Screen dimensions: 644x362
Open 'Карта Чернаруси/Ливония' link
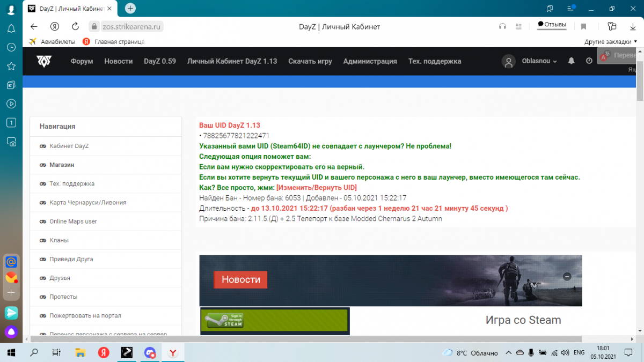106,203
